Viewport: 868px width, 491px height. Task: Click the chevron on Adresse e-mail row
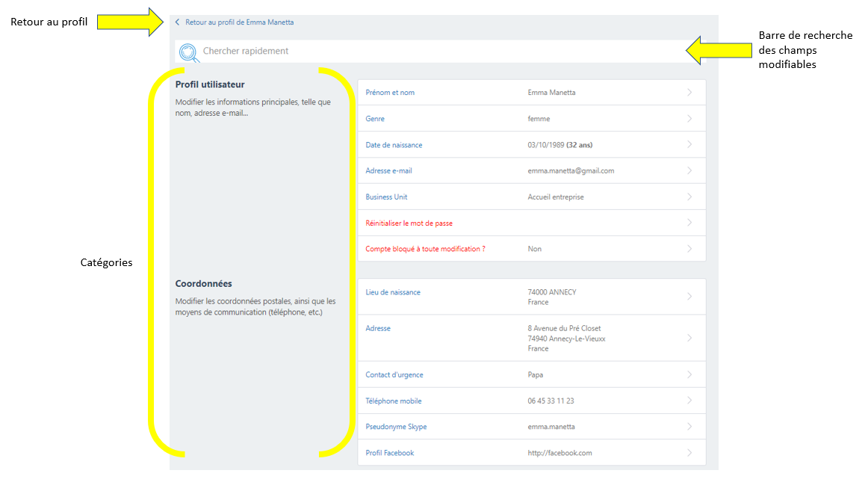pyautogui.click(x=689, y=170)
